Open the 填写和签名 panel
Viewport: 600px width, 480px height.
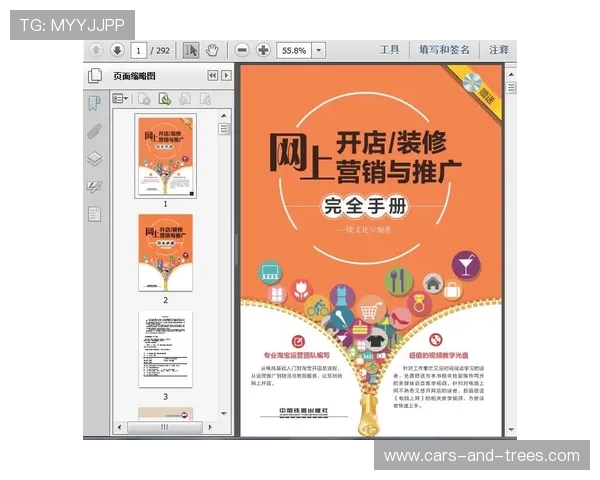[x=444, y=50]
